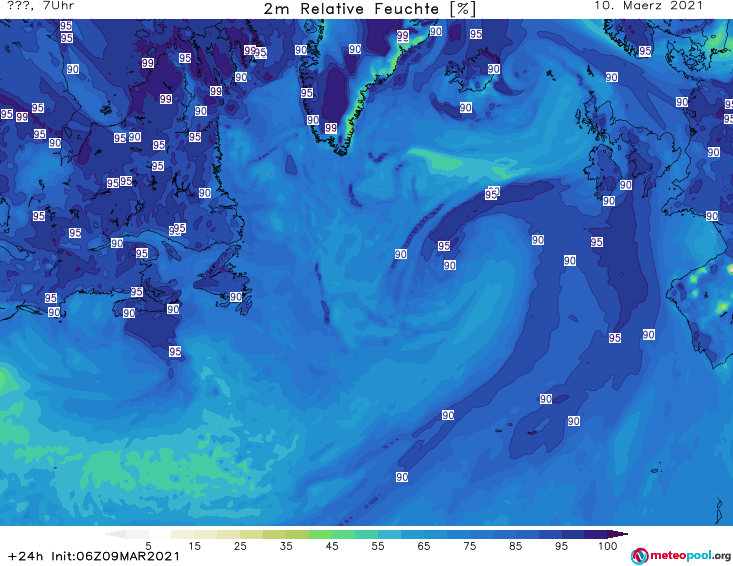
Task: Pick the dark purple arrow at color scale end
Action: (x=618, y=534)
